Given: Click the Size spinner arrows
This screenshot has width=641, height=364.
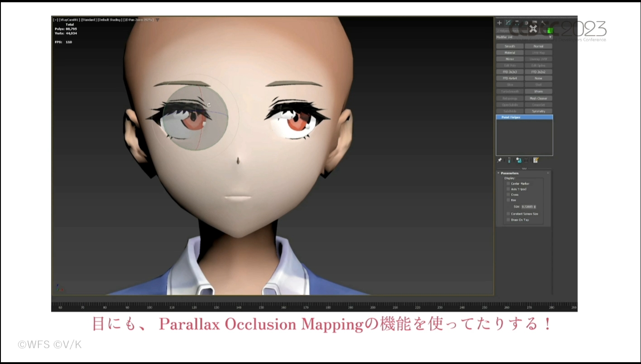Looking at the screenshot, I should tap(535, 206).
